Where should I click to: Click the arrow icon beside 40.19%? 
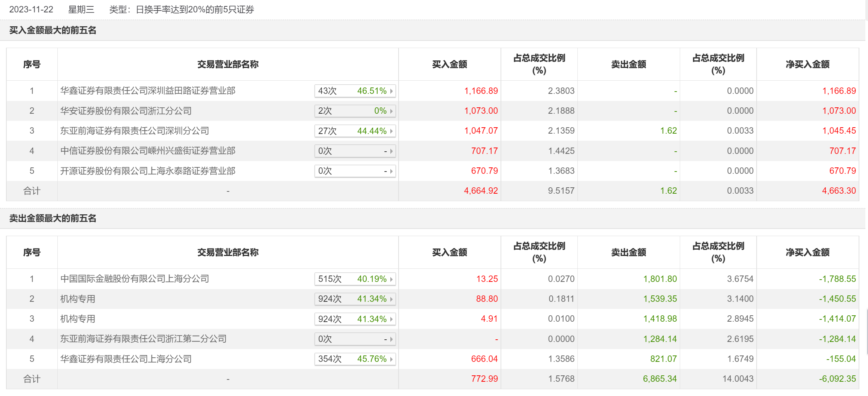(391, 279)
